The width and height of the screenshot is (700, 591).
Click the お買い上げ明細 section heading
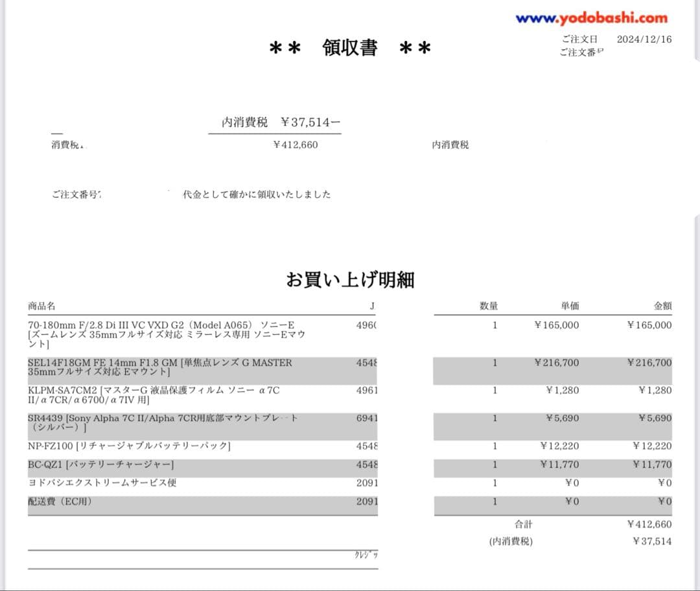click(350, 280)
